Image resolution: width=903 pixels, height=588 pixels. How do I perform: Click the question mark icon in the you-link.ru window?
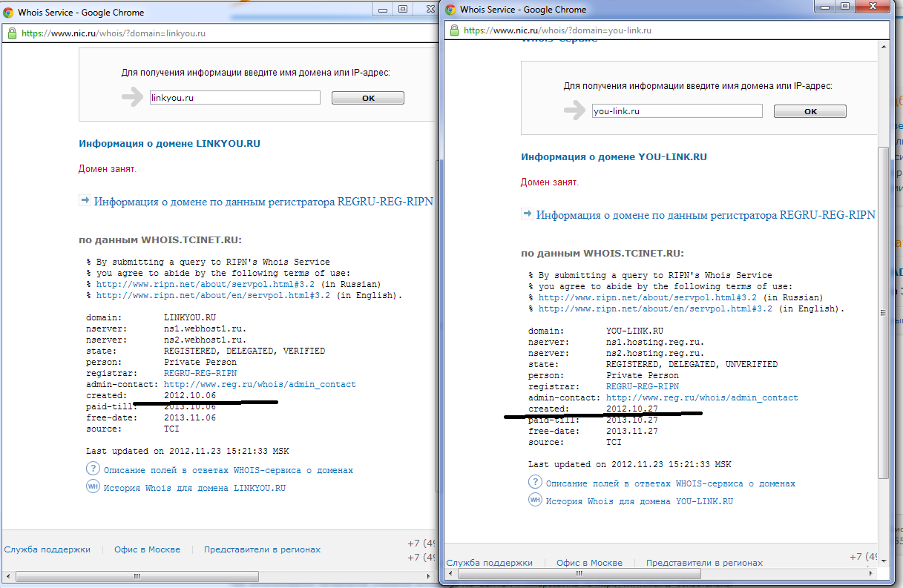(535, 482)
